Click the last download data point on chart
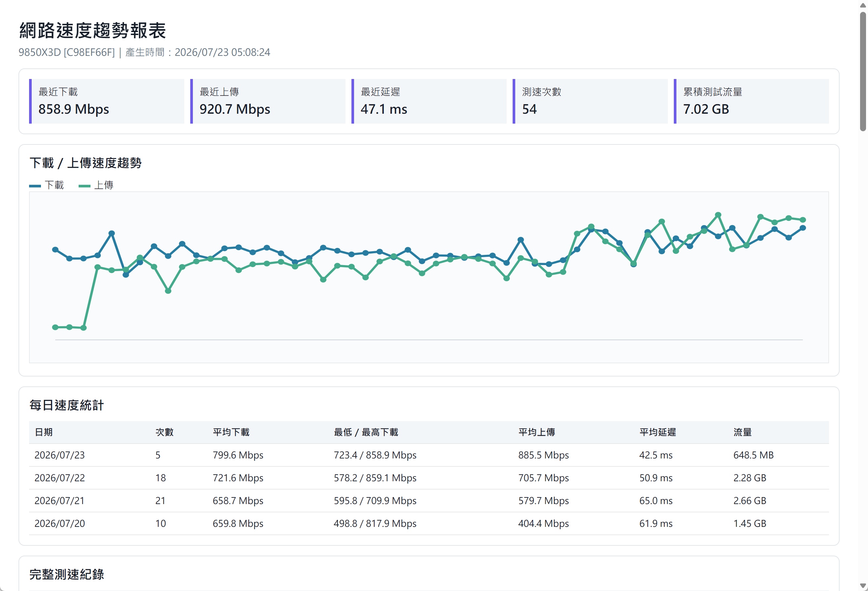 803,228
